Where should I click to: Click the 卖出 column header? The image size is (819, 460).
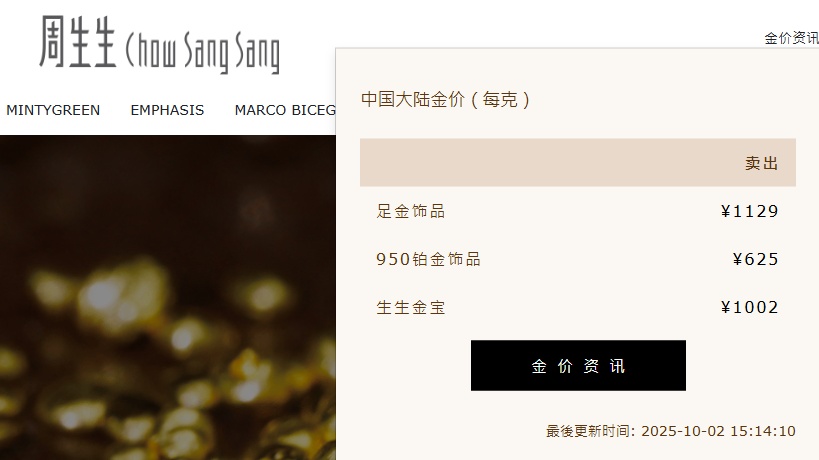tap(762, 163)
